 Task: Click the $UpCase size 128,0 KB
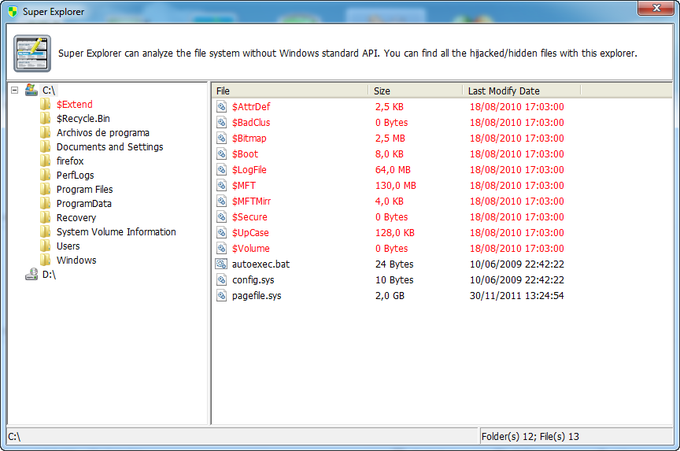(x=395, y=233)
